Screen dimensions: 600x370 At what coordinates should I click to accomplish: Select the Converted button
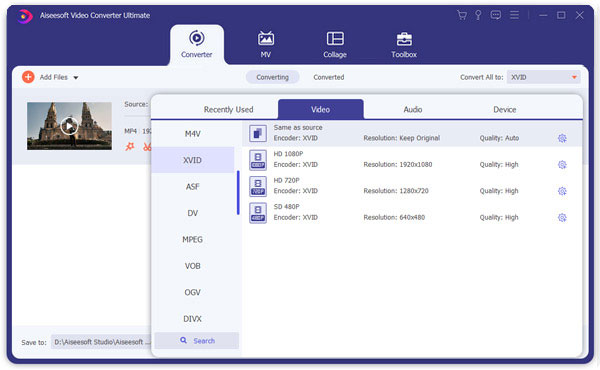[x=328, y=77]
